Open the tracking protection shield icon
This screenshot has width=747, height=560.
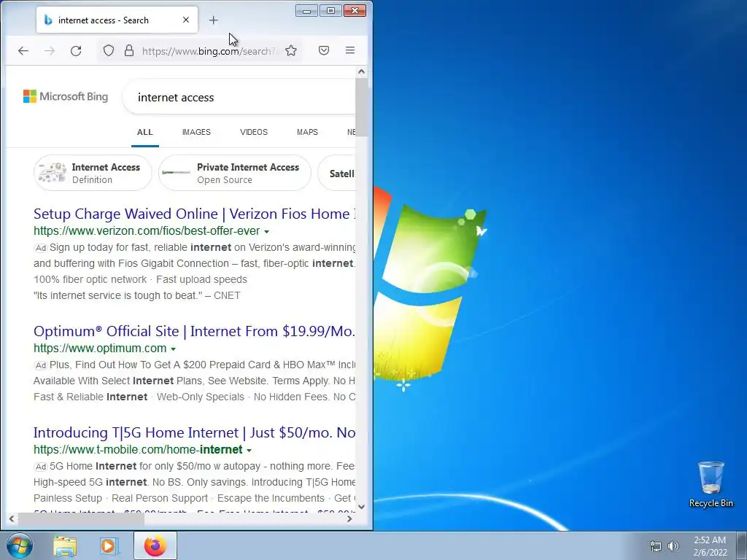click(109, 50)
